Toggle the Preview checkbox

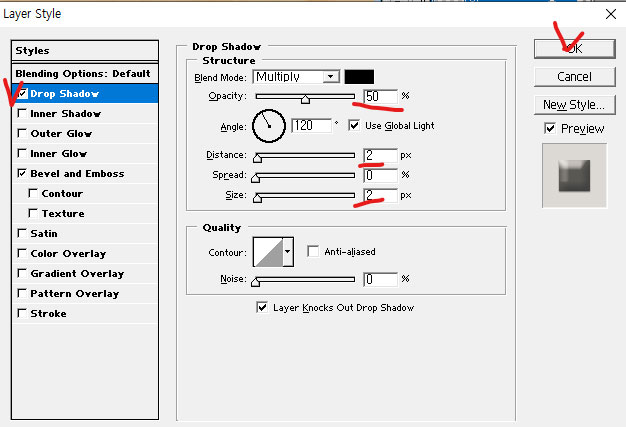pyautogui.click(x=550, y=128)
